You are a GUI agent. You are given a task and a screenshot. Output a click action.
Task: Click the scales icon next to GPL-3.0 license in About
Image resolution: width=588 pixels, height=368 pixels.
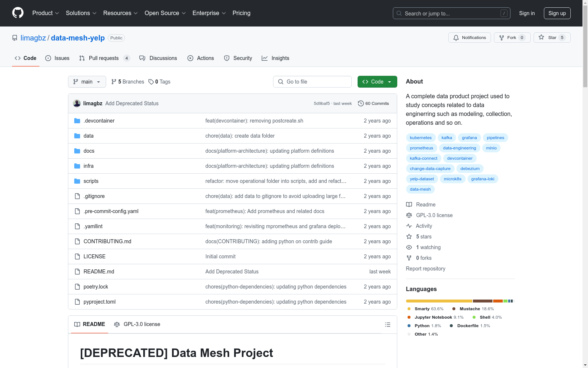click(x=409, y=215)
